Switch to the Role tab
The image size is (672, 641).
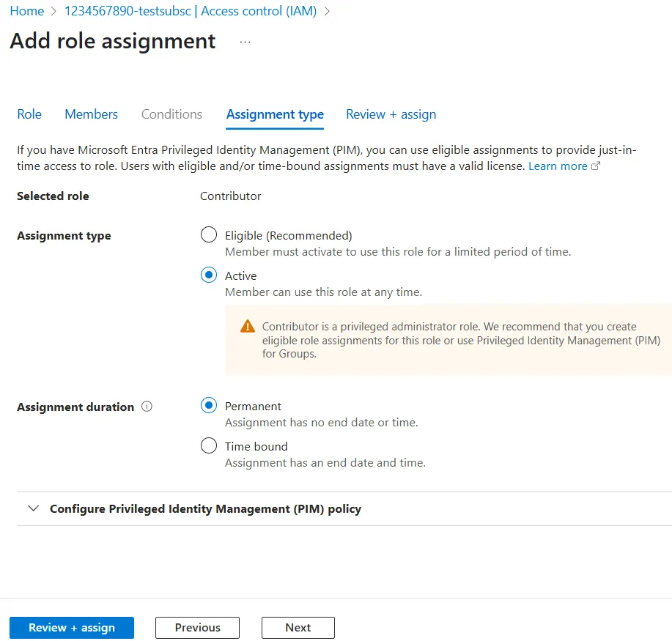(x=29, y=114)
